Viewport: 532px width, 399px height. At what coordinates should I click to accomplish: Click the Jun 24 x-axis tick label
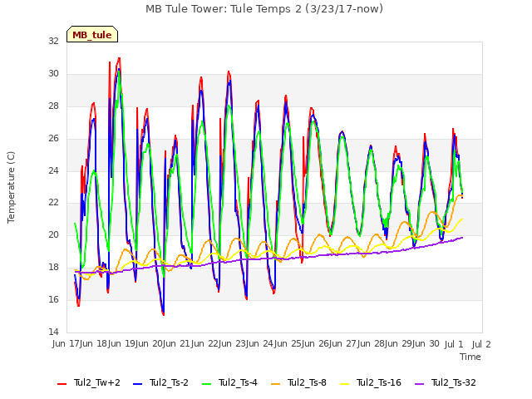[259, 343]
